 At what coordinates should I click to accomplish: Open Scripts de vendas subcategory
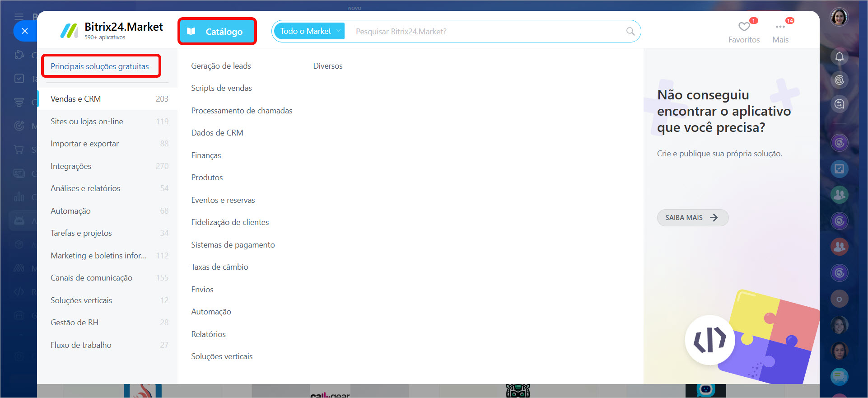coord(221,88)
